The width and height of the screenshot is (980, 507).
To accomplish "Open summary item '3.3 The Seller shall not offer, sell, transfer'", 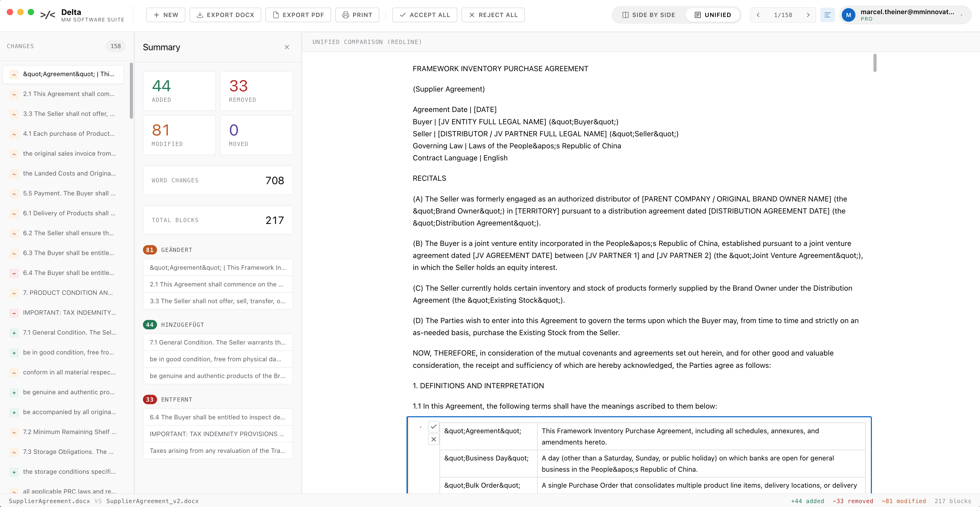I will pos(218,301).
